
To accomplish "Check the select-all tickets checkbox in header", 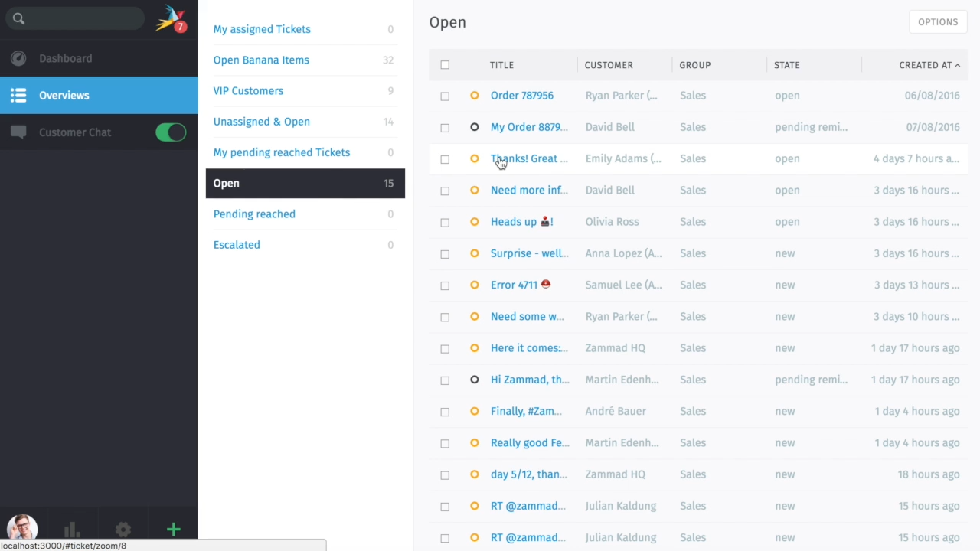I will (445, 65).
